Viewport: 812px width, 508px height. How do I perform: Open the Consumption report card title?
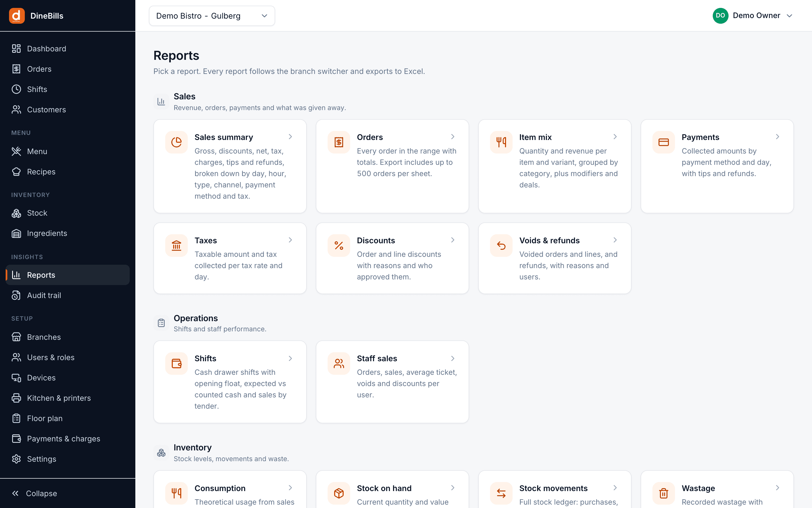tap(220, 488)
